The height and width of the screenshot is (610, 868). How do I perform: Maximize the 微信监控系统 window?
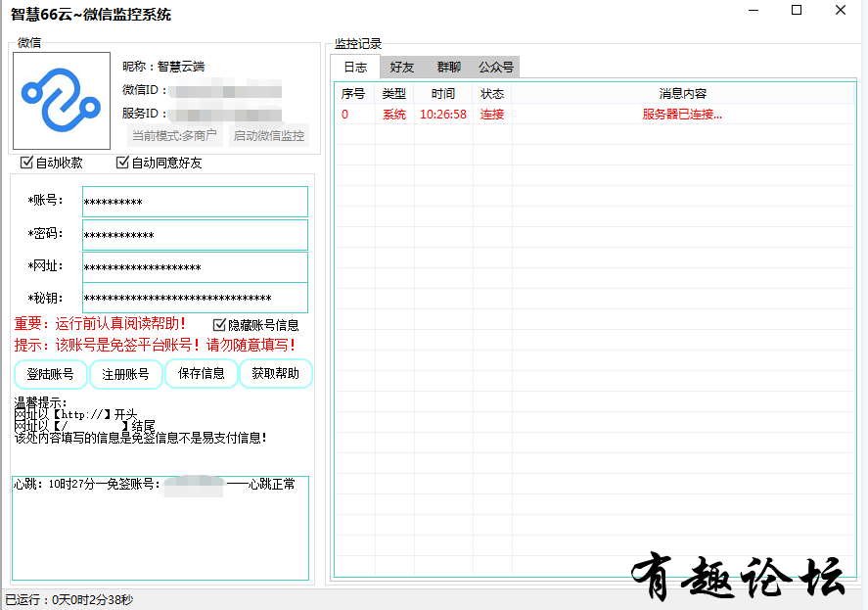pyautogui.click(x=797, y=10)
